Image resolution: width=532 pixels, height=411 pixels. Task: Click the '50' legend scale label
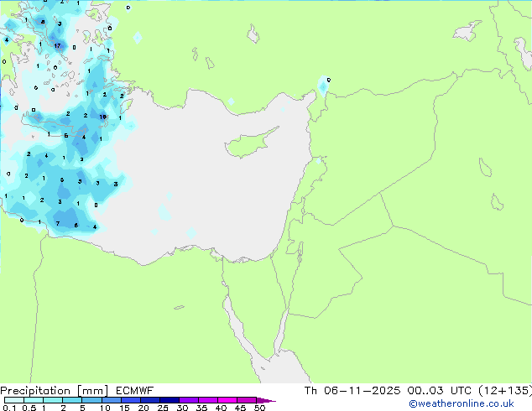[260, 408]
